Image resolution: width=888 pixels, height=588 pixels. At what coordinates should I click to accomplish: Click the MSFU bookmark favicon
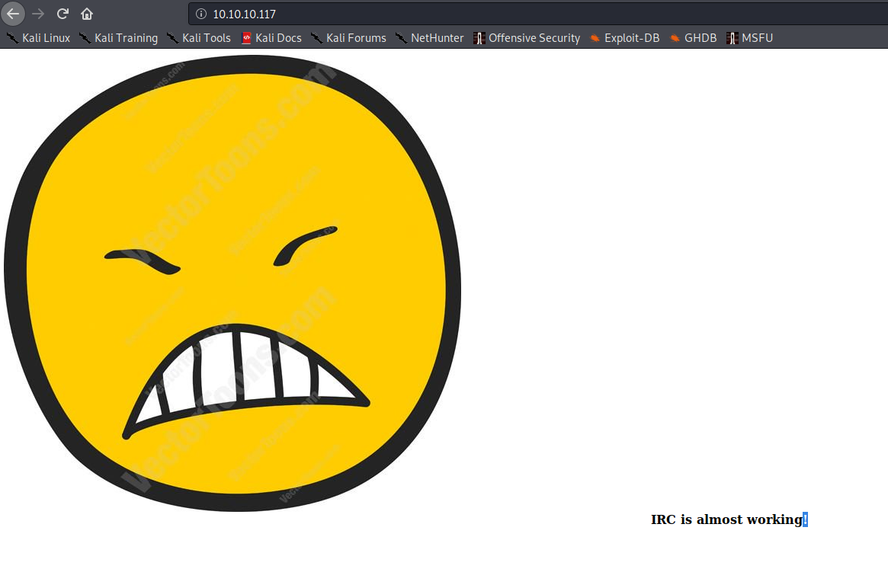[732, 37]
